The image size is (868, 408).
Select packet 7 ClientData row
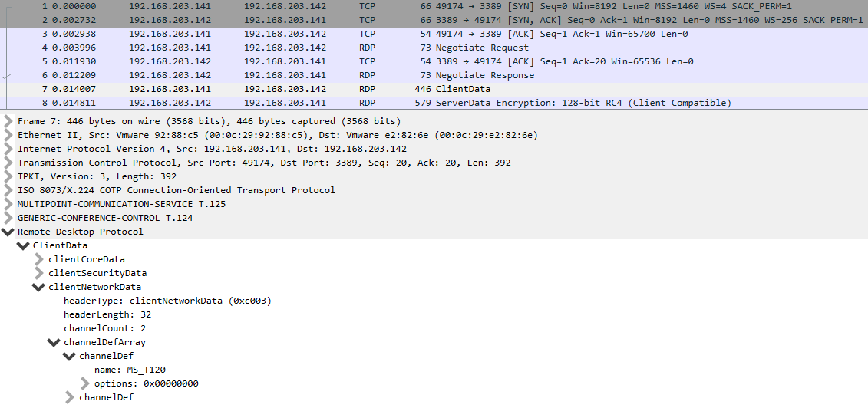pyautogui.click(x=434, y=89)
